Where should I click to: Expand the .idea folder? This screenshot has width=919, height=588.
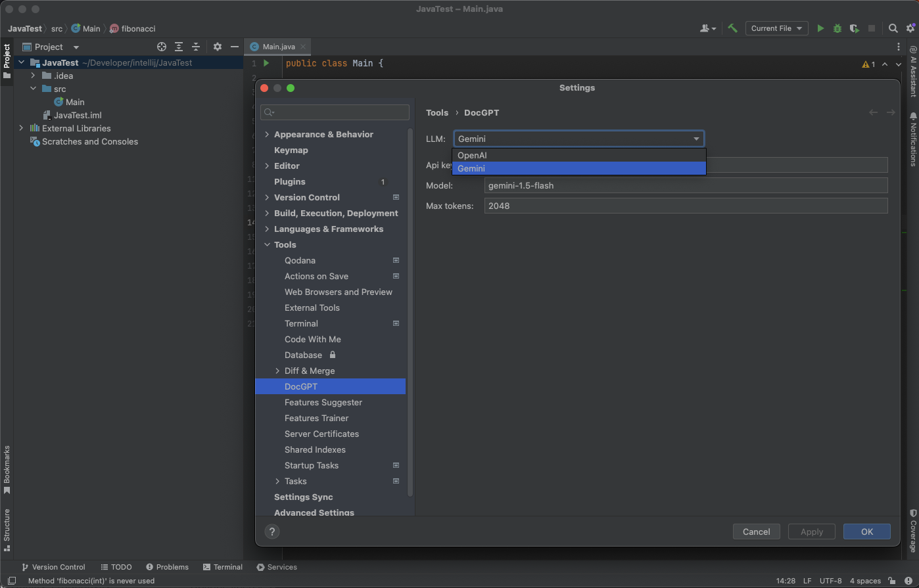pos(33,76)
